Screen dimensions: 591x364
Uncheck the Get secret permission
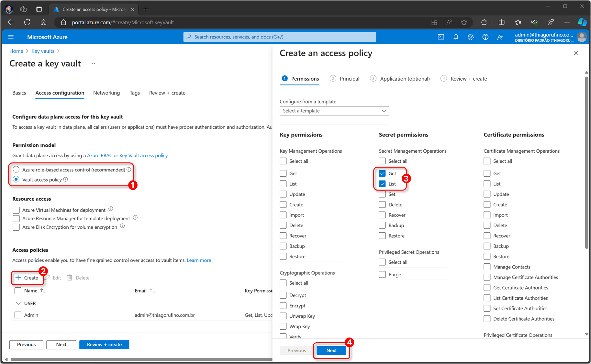tap(382, 173)
